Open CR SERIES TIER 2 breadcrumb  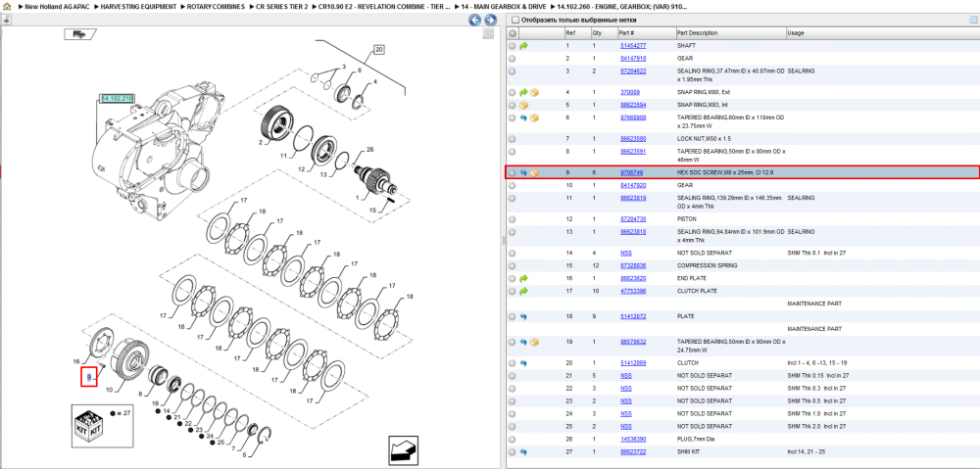[x=283, y=6]
